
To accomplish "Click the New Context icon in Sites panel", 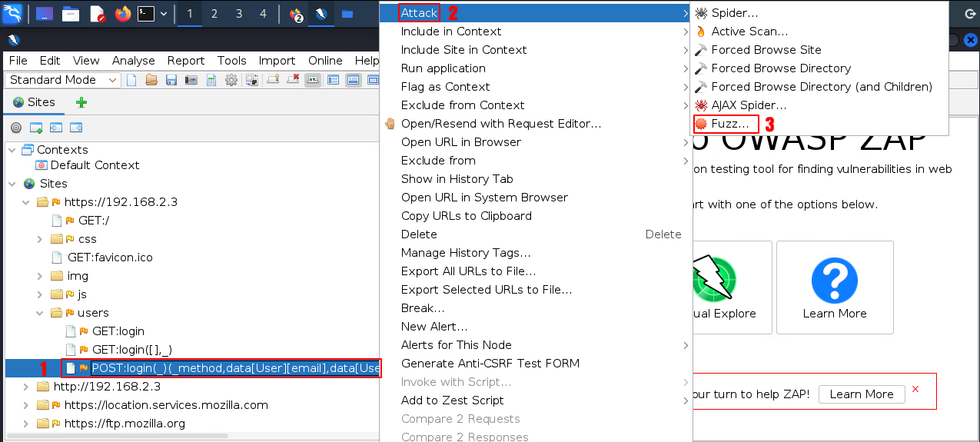I will 36,128.
